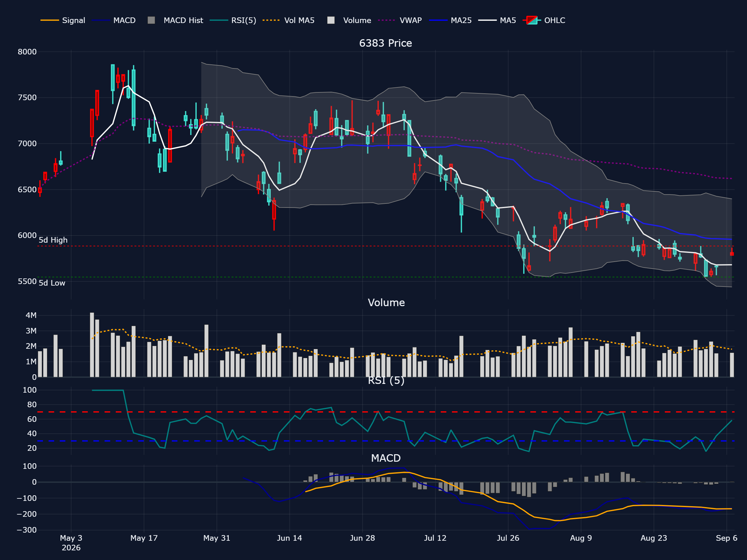Click the 'May 17' x-axis label
Viewport: 747px width, 560px height.
point(144,538)
